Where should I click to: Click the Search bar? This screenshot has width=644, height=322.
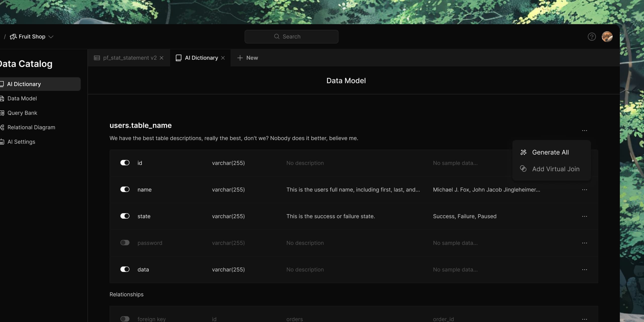point(291,36)
